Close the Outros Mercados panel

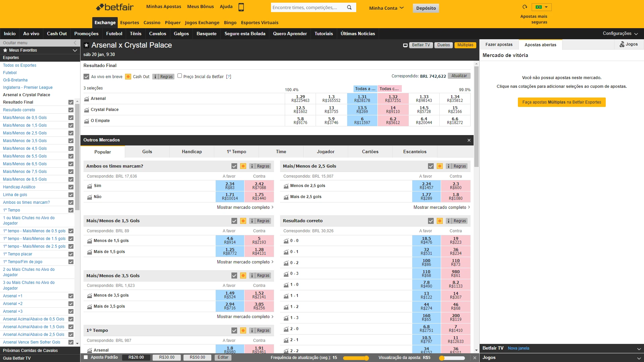coord(469,140)
